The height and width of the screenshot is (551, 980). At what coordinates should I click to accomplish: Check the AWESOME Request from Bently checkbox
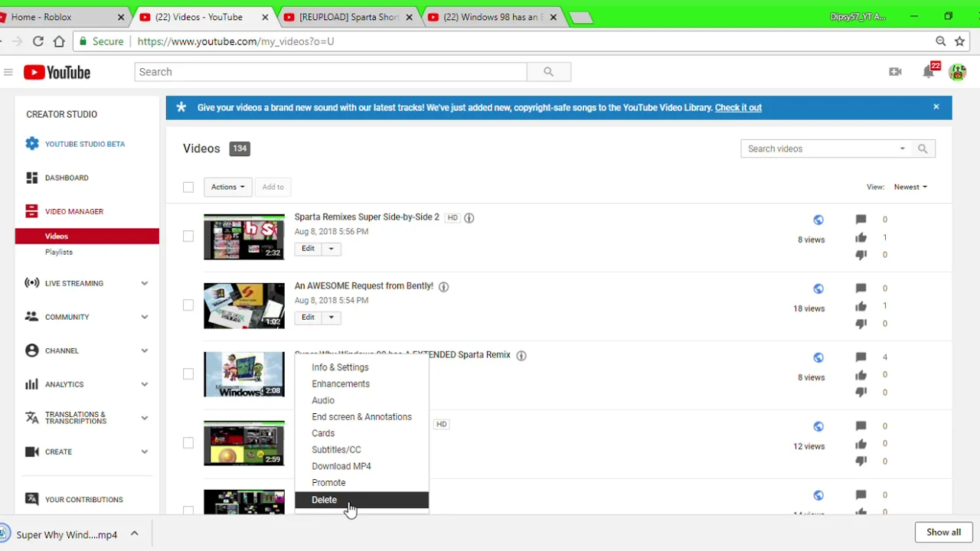[188, 305]
